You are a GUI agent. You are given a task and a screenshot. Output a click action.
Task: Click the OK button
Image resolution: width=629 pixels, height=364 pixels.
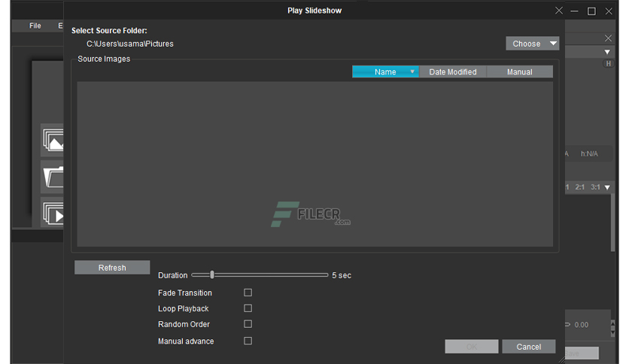[x=472, y=347]
